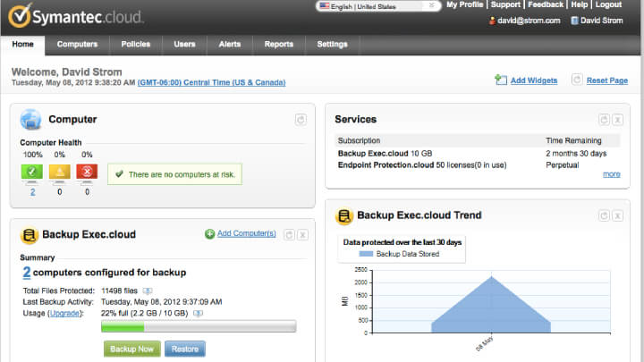Open My Profile link

pos(464,5)
